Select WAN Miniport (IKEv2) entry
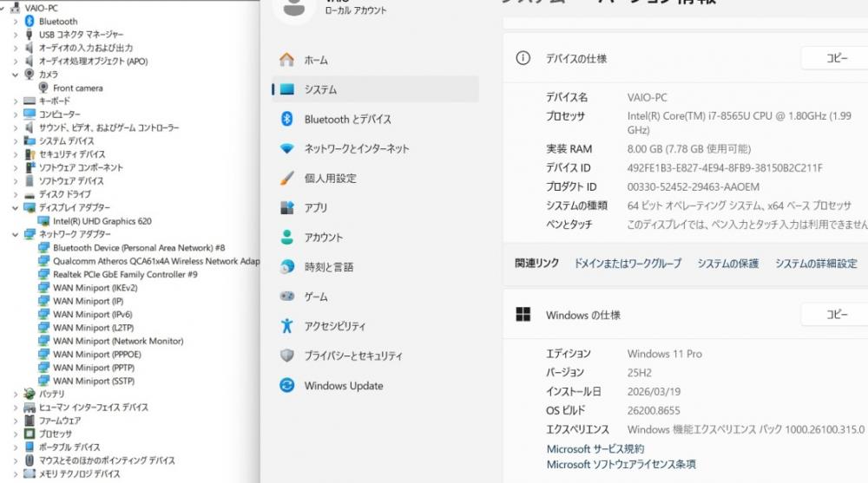The image size is (868, 483). coord(95,287)
